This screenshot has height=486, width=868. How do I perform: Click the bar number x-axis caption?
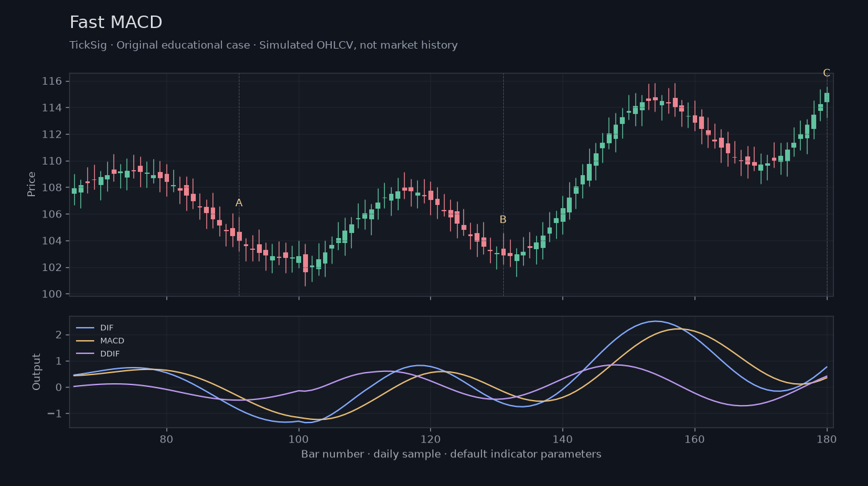451,454
